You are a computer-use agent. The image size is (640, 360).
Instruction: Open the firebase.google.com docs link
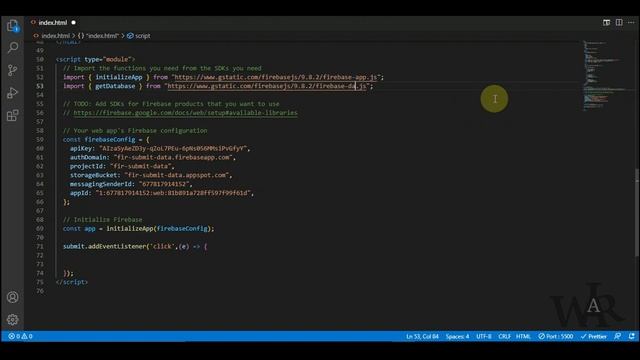[185, 113]
